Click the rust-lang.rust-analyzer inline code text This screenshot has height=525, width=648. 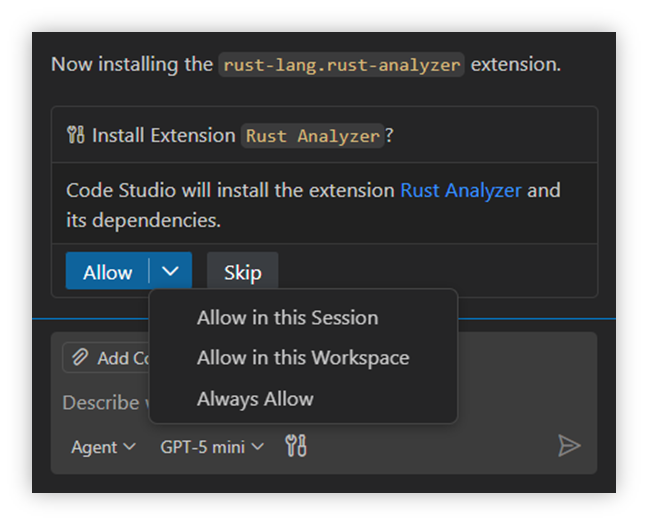(x=342, y=65)
